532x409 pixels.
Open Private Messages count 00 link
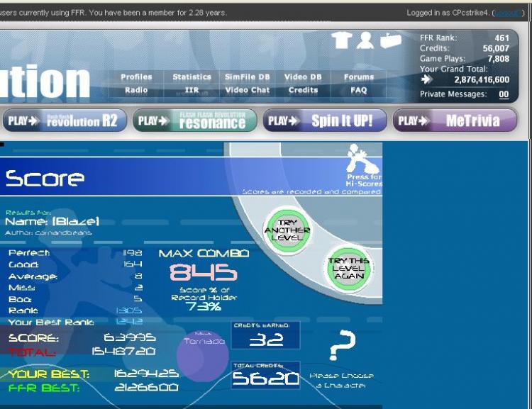coord(504,94)
